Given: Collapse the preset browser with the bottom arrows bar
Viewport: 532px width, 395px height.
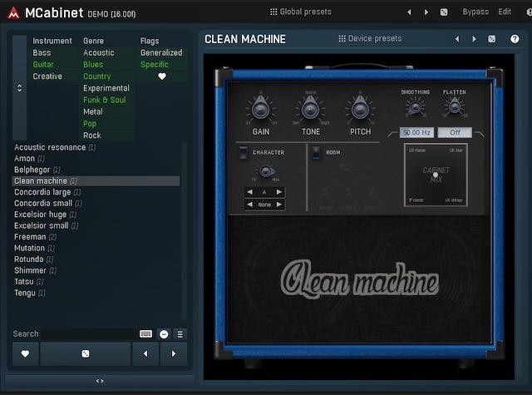Looking at the screenshot, I should (x=100, y=381).
